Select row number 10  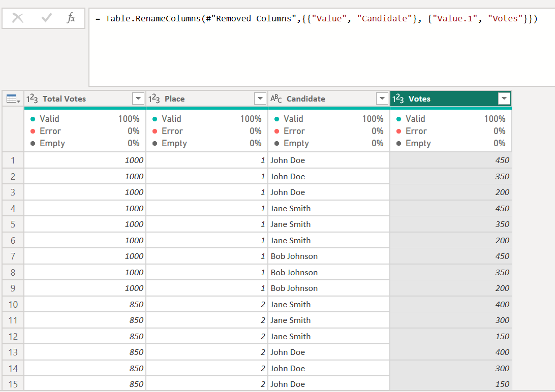pos(13,304)
